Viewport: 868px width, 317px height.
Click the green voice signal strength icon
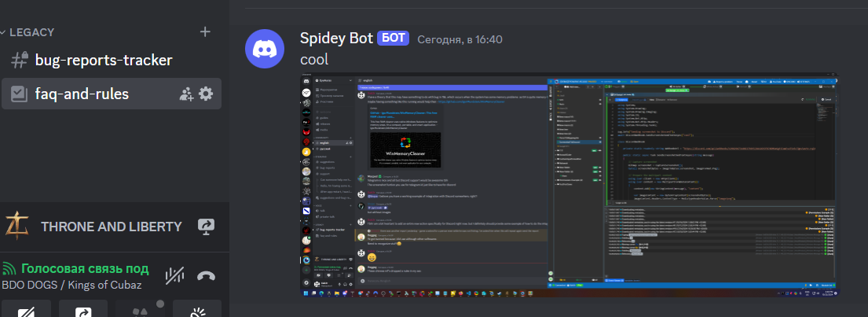(x=9, y=268)
